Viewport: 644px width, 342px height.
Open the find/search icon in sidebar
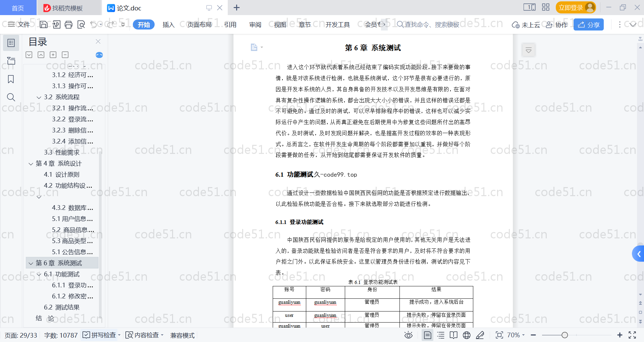pos(11,97)
